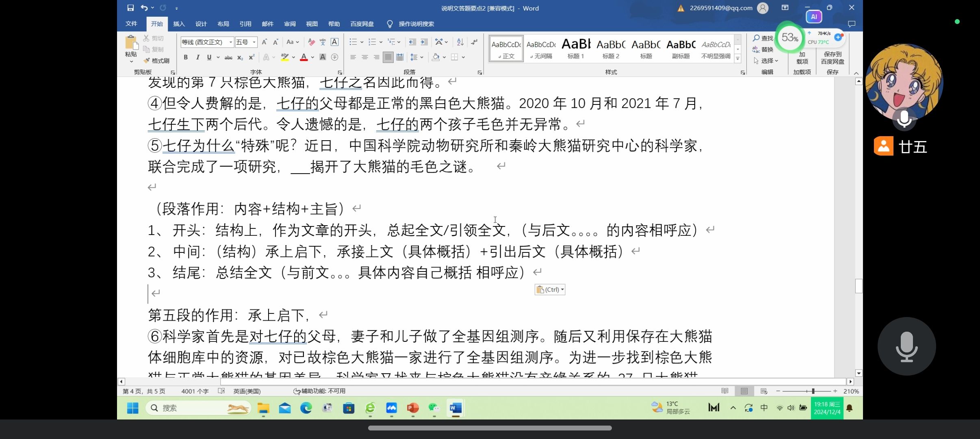The width and height of the screenshot is (980, 439).
Task: Increase paragraph indent
Action: point(424,42)
